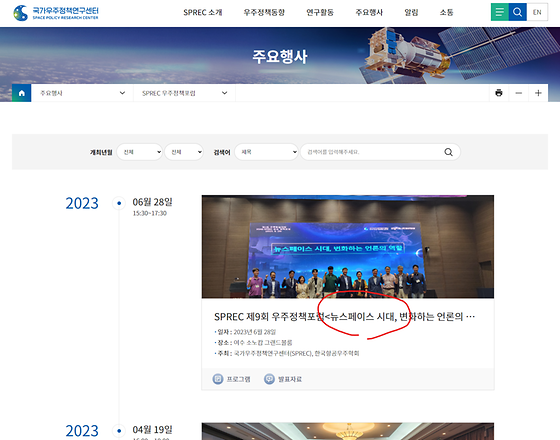Click the 프로그램 link label
Viewport: 560px width, 440px height.
(x=238, y=379)
